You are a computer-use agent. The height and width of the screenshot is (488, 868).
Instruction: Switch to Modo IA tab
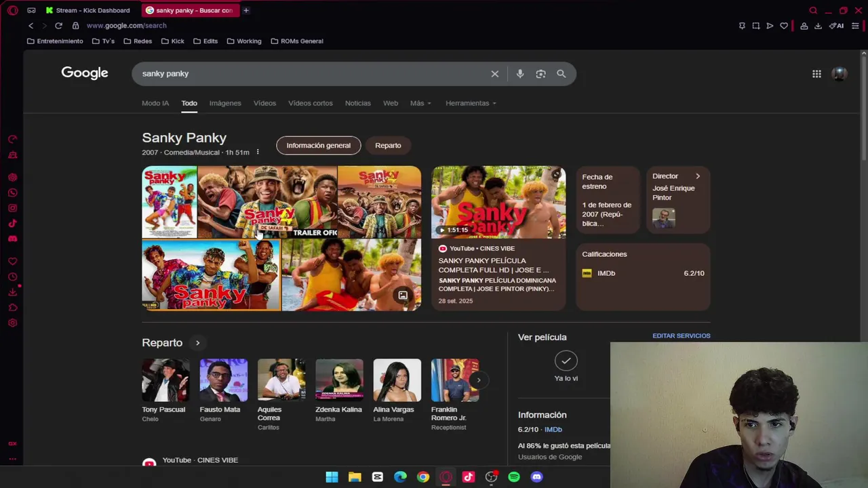155,103
